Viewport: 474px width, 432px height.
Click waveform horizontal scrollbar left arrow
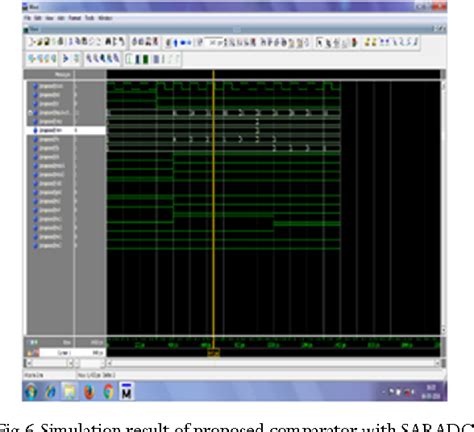click(109, 363)
